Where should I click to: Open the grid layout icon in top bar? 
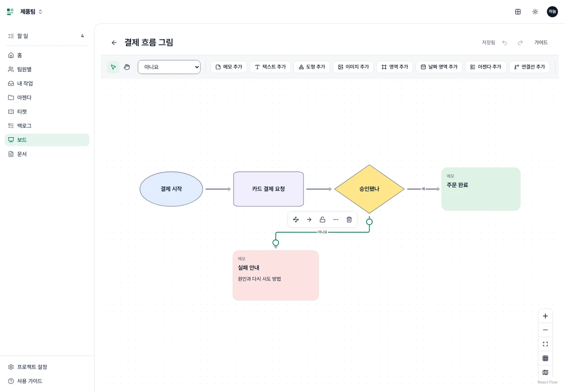coord(518,12)
